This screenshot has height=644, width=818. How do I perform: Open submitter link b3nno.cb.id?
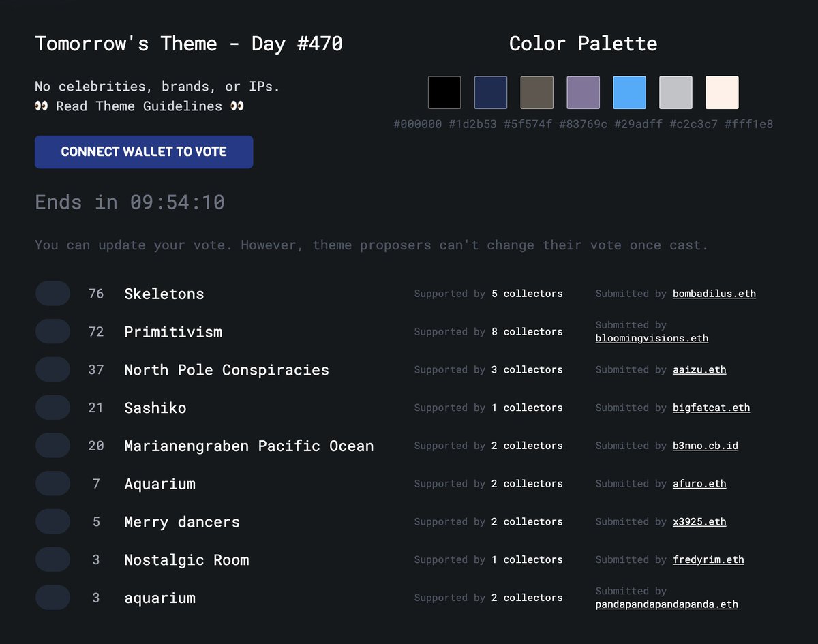706,446
